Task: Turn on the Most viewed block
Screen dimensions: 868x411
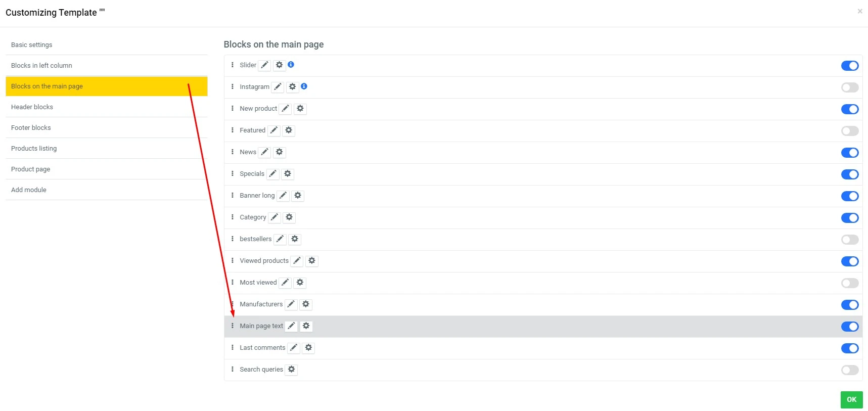Action: [x=850, y=283]
